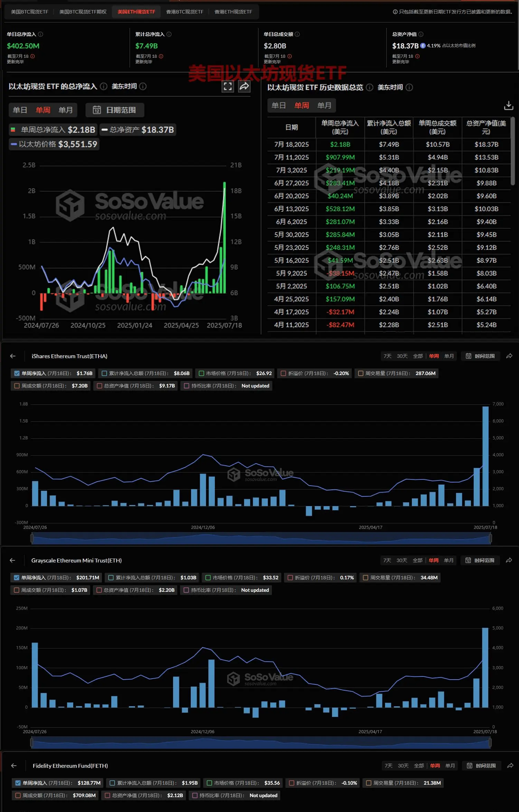Click 单周总净流入(美元) column header

(x=340, y=127)
